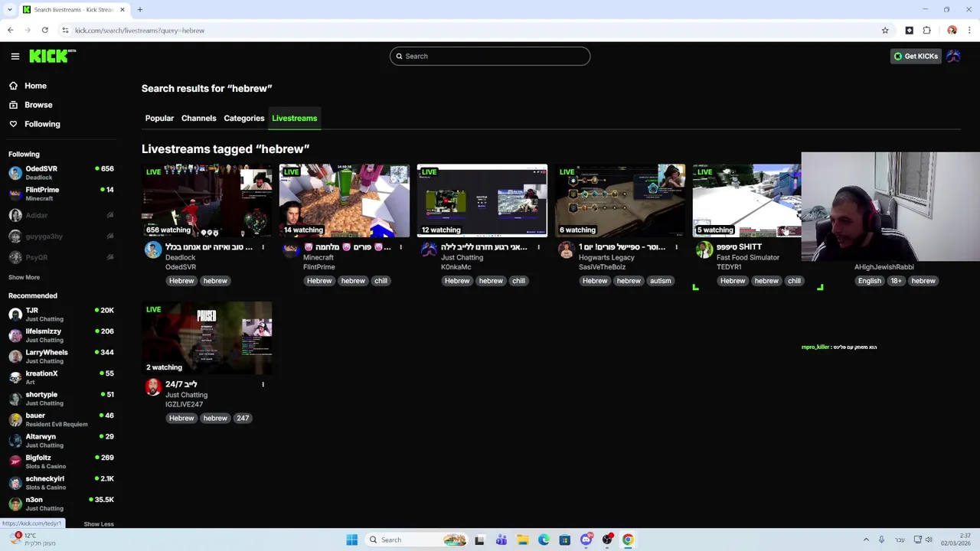Screen dimensions: 980x551
Task: Open Microsoft Store from taskbar
Action: [565, 540]
